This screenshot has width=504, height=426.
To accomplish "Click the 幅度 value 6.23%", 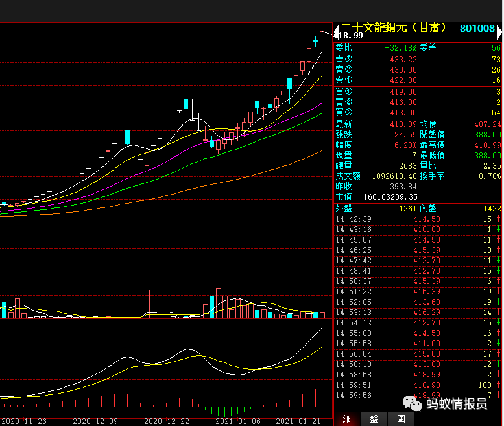I will coord(405,145).
